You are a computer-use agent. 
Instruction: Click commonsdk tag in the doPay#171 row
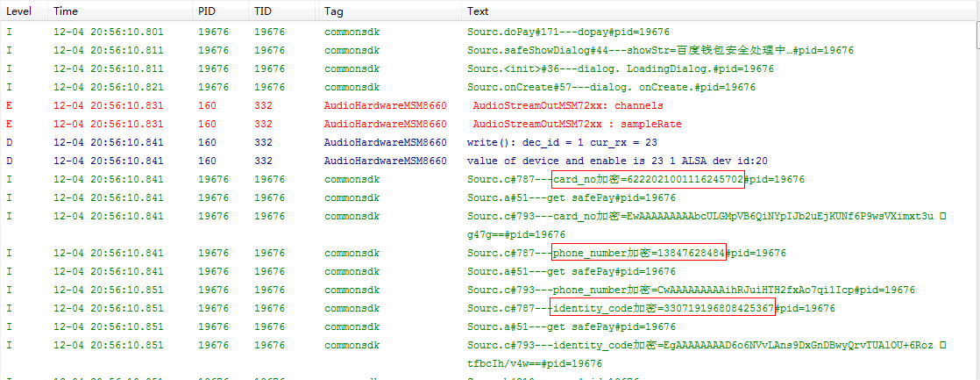(x=352, y=32)
